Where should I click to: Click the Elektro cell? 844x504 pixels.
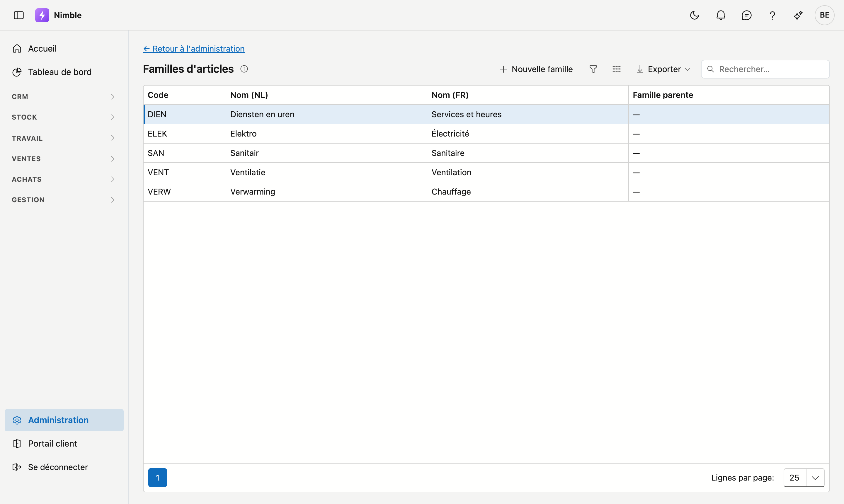click(326, 134)
